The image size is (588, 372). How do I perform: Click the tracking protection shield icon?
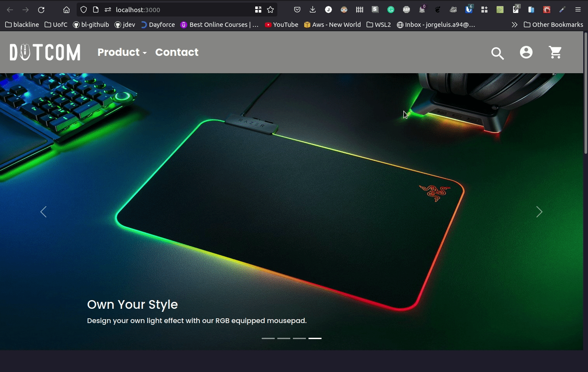[x=84, y=10]
